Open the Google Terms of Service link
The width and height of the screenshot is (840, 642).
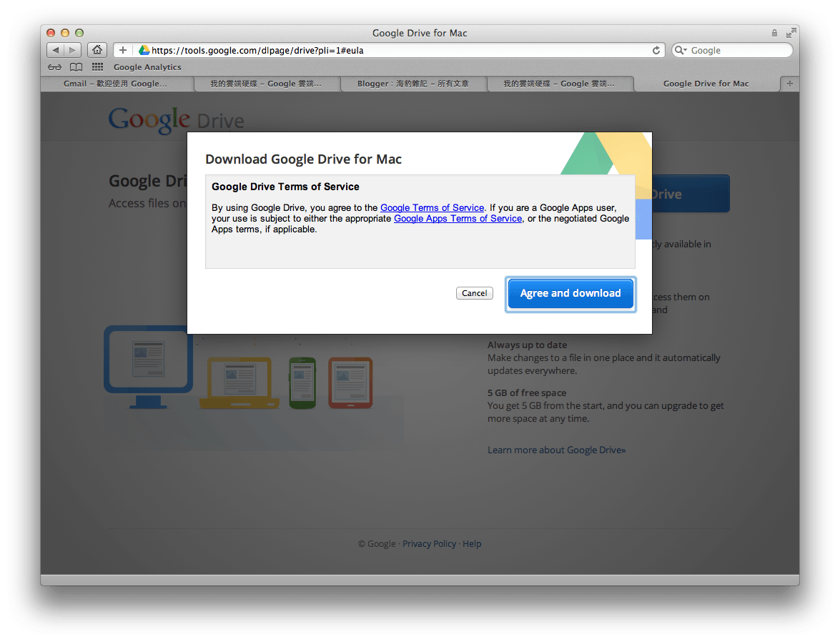tap(432, 208)
